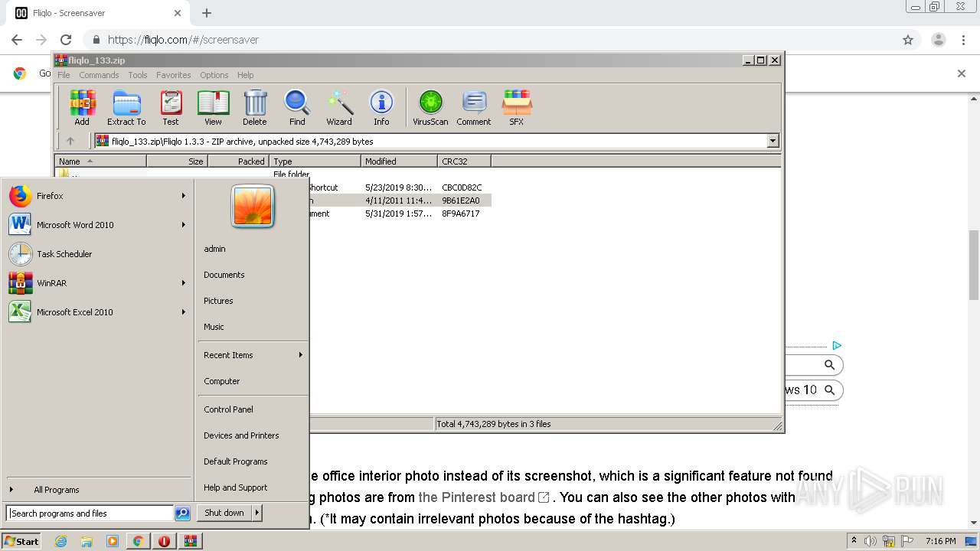Launch WinRAR from Start menu
This screenshot has height=551, width=980.
pyautogui.click(x=96, y=283)
